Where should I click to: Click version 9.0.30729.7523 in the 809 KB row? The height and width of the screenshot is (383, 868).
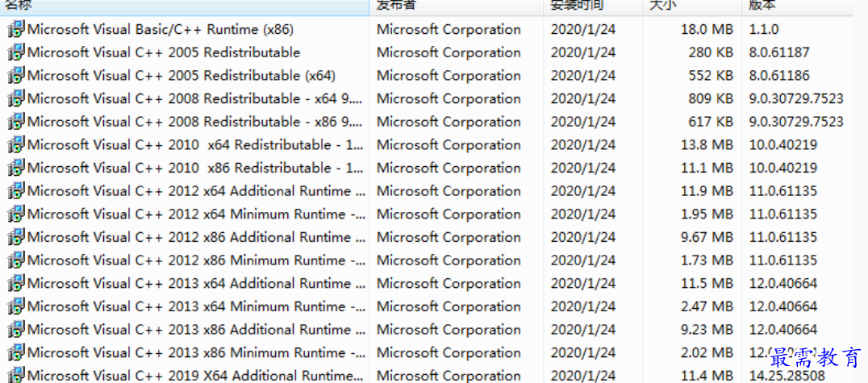796,98
